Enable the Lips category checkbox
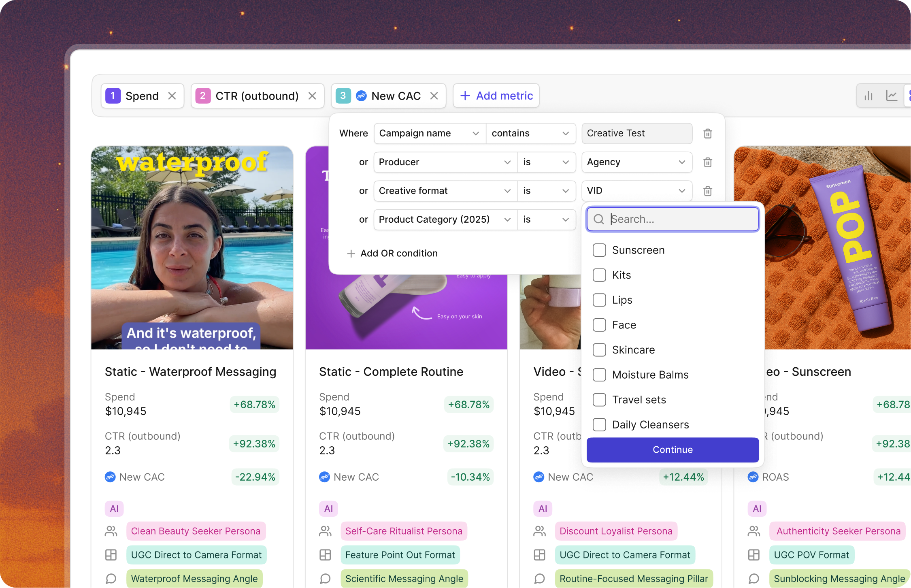The height and width of the screenshot is (588, 911). [599, 300]
